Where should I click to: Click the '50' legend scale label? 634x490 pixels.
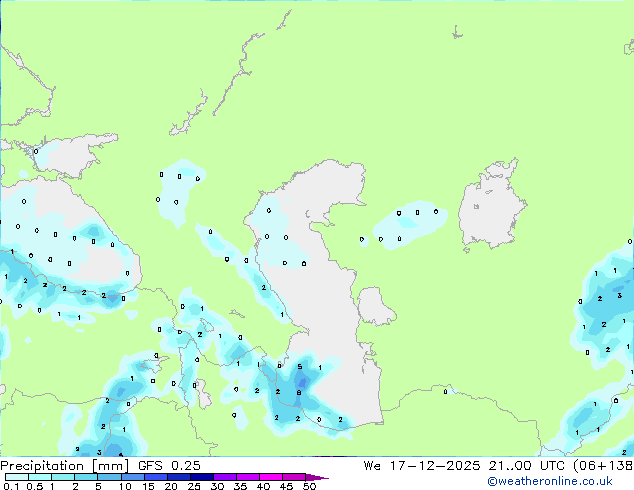[310, 486]
